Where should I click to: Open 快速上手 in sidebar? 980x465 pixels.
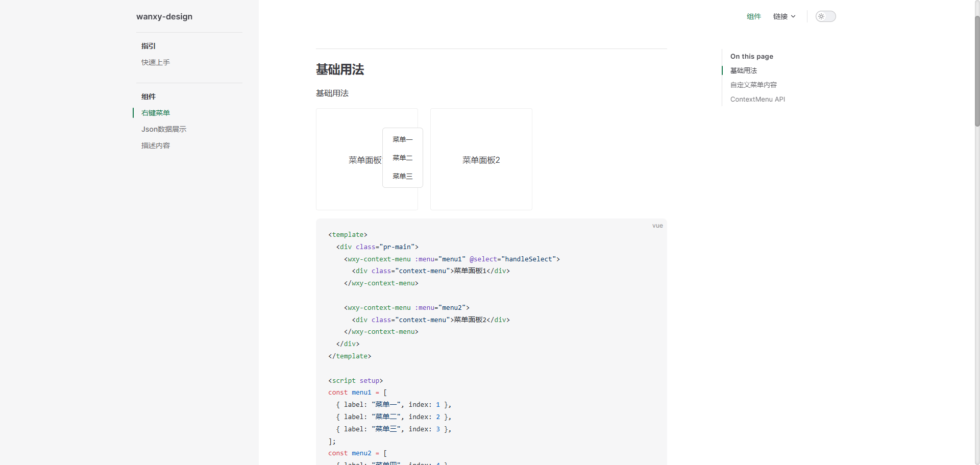pos(156,62)
